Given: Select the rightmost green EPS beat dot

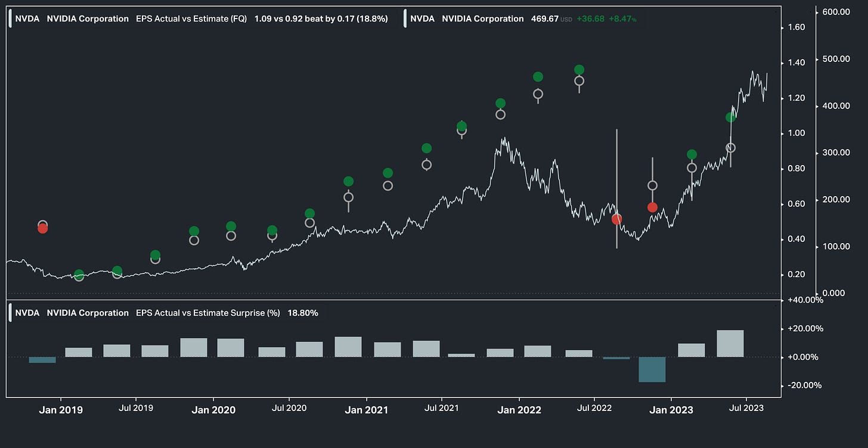Looking at the screenshot, I should pyautogui.click(x=730, y=117).
